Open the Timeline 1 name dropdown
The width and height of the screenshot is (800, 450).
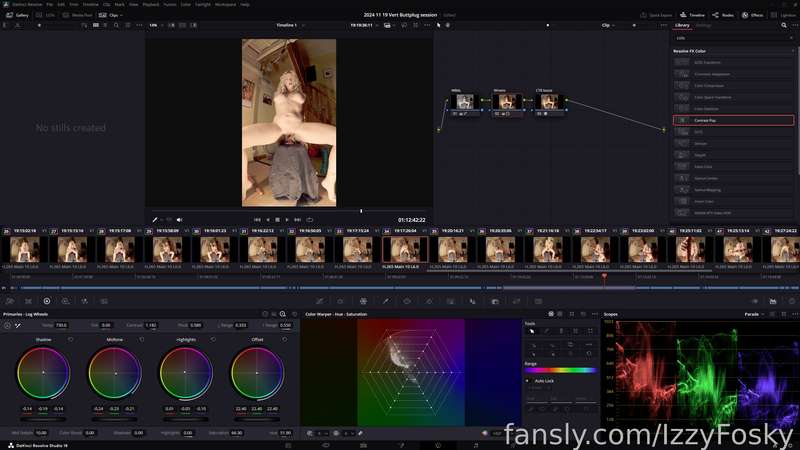pos(290,25)
